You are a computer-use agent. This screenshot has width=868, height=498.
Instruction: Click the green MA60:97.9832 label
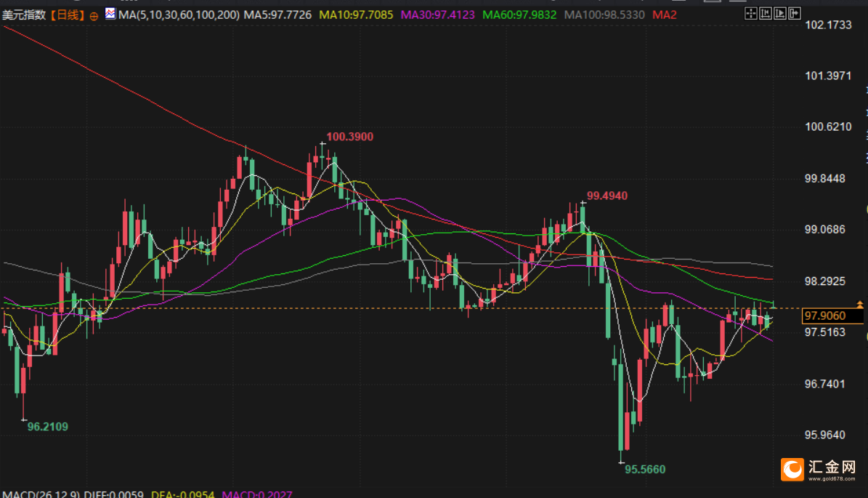[x=519, y=15]
